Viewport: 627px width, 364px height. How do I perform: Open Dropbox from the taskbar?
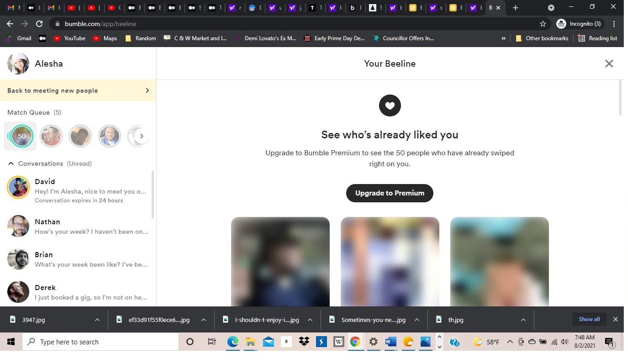click(304, 342)
